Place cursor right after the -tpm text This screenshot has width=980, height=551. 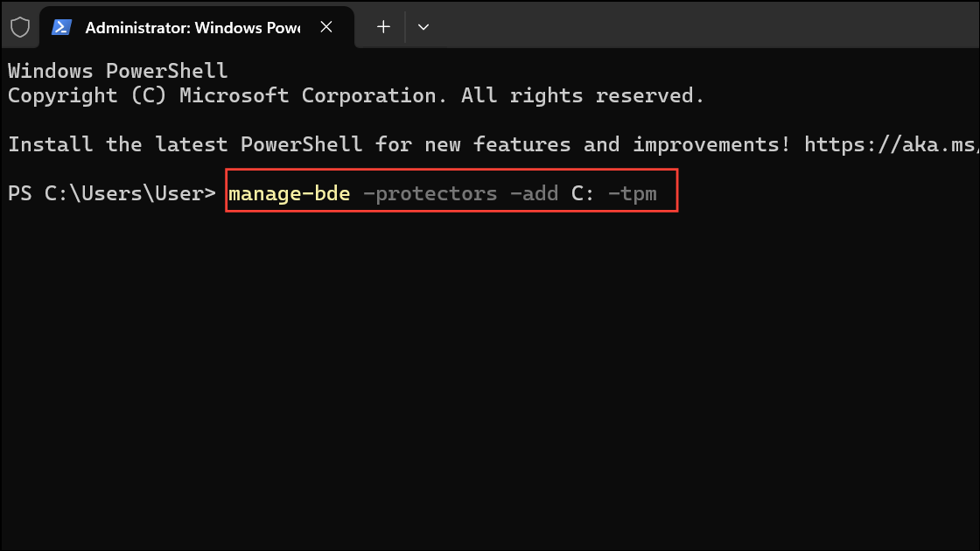[x=659, y=193]
